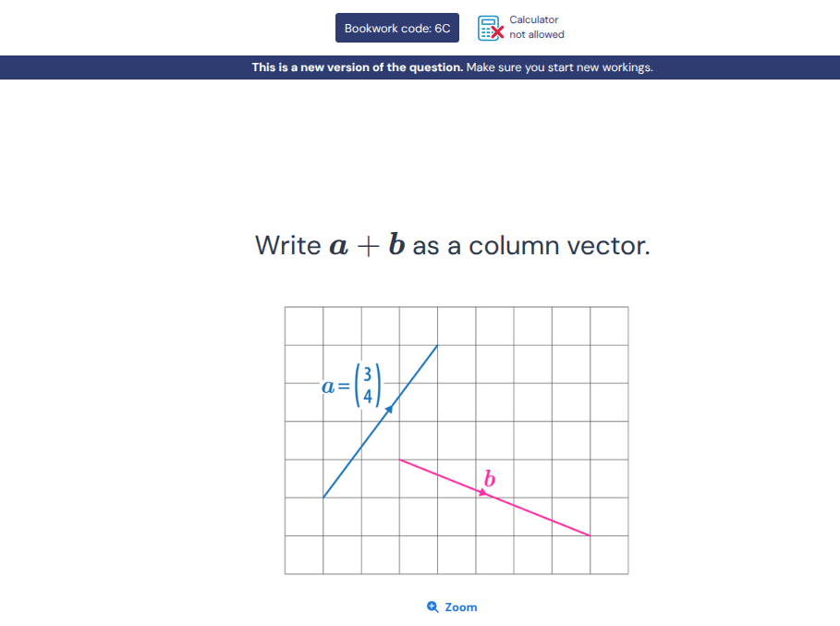840x626 pixels.
Task: Open the Zoom view of the diagram
Action: click(451, 607)
